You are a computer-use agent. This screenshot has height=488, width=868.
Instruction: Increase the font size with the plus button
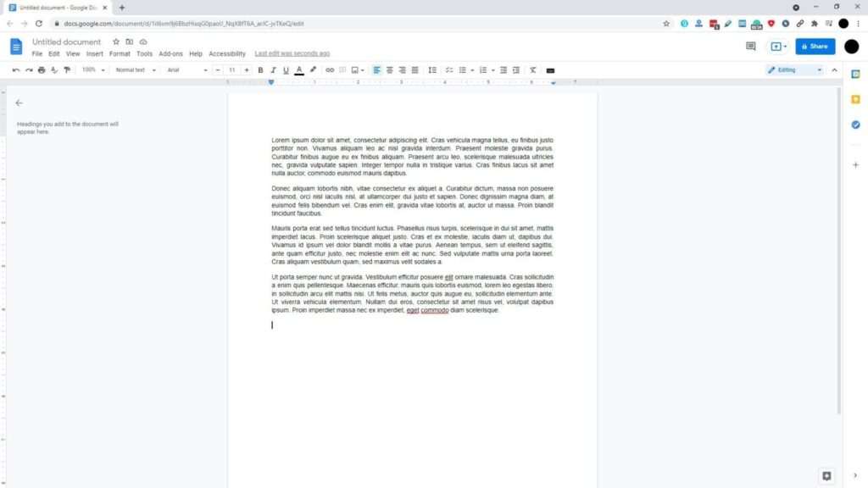click(247, 70)
